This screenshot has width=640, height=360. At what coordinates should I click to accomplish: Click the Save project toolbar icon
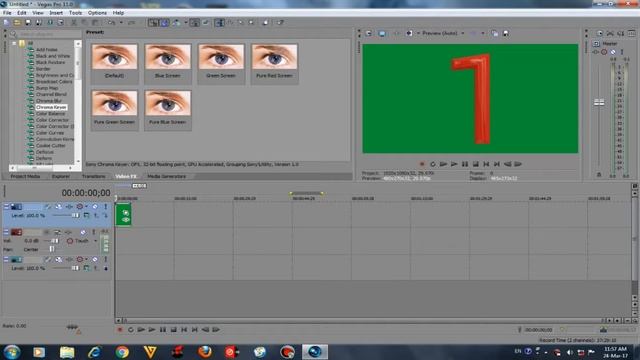[x=28, y=23]
